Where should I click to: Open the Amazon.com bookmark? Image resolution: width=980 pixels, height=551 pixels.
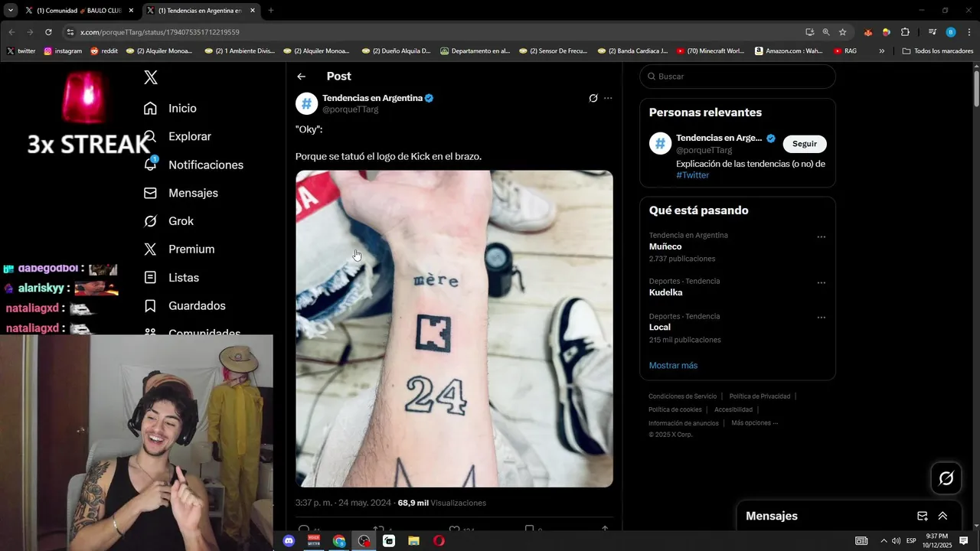click(789, 51)
